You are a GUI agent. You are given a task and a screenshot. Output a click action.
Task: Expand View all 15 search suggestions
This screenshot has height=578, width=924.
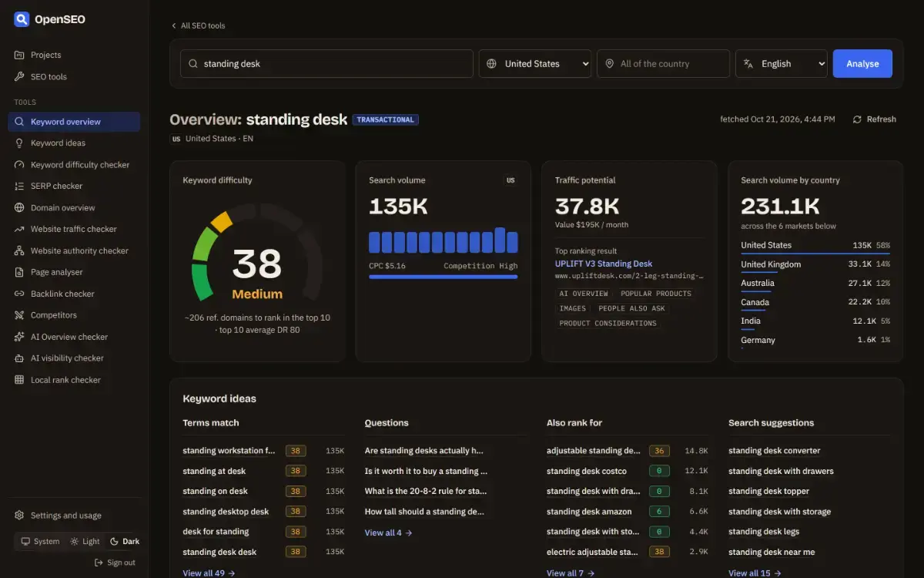(755, 573)
